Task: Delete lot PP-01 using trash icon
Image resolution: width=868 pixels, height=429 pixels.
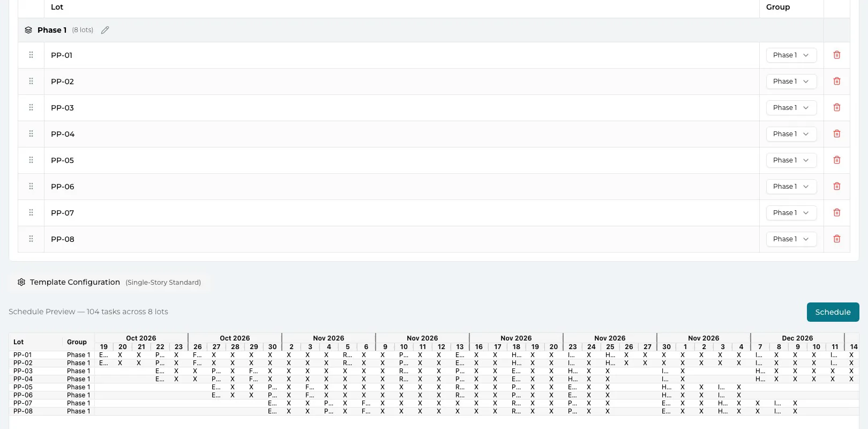Action: pyautogui.click(x=836, y=55)
